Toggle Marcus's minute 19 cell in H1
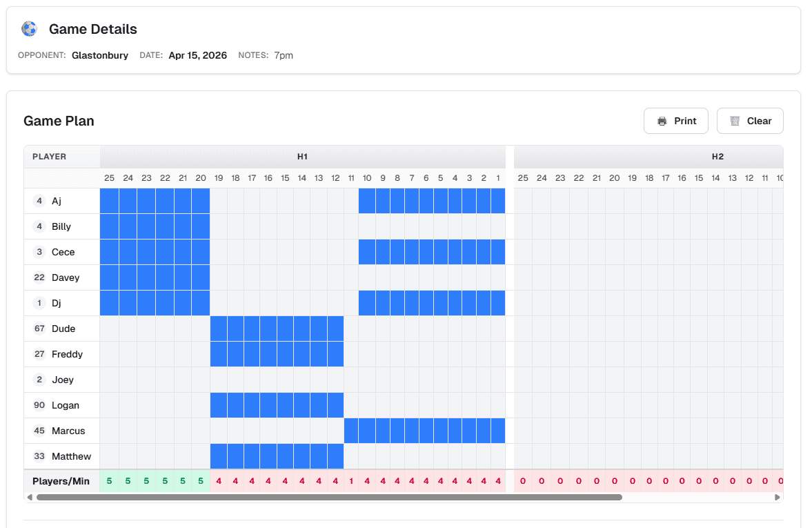This screenshot has width=812, height=528. (219, 431)
